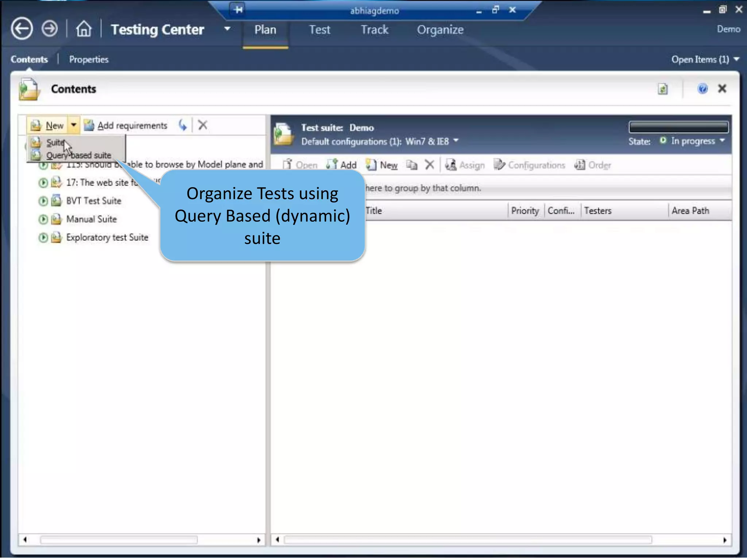Click the Configurations button

tap(529, 165)
